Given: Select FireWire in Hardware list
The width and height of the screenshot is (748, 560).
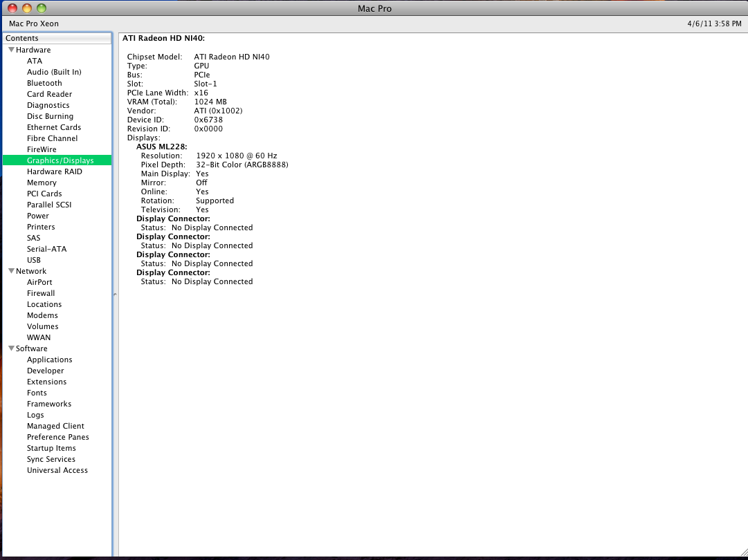Looking at the screenshot, I should pos(42,149).
